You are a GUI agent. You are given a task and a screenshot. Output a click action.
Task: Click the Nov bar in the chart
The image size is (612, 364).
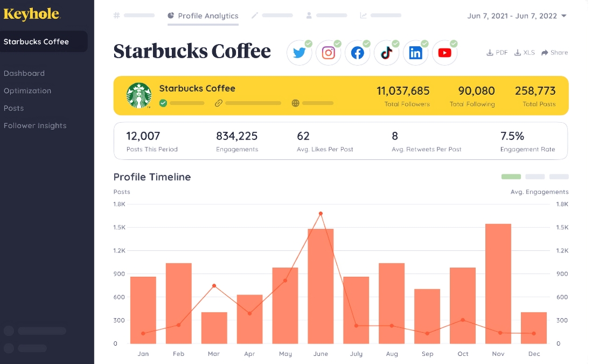click(x=498, y=284)
